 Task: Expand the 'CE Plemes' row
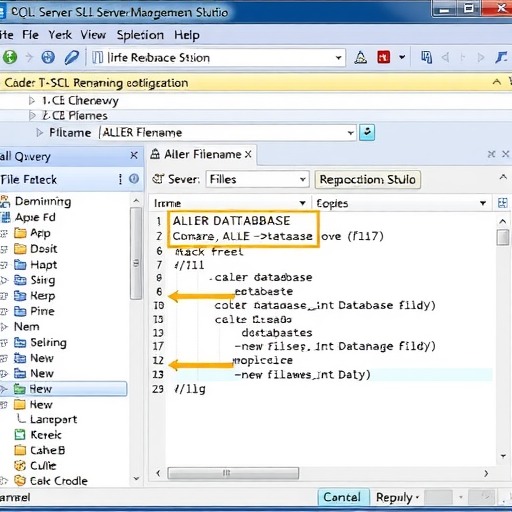point(32,116)
